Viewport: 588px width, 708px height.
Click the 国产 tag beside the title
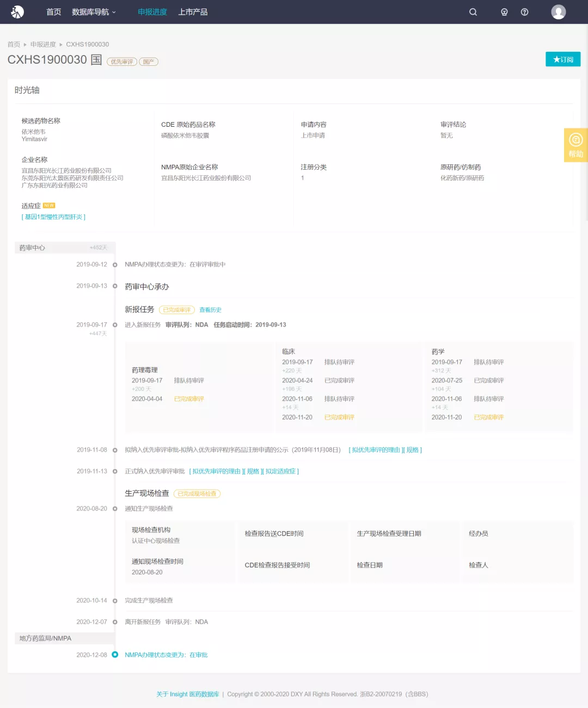[149, 62]
